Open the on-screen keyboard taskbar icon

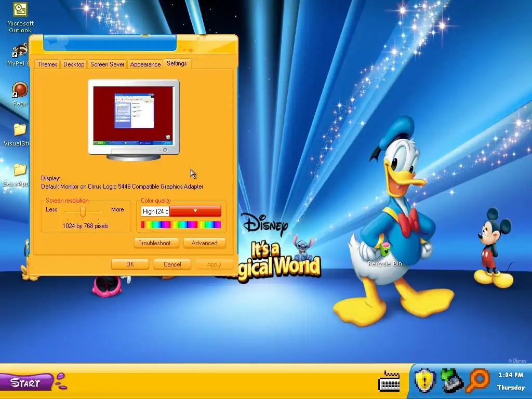[389, 381]
